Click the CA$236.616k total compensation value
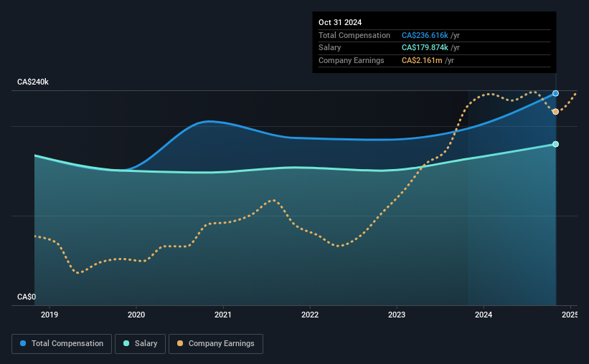Viewport: 589px width, 364px height. [x=425, y=35]
